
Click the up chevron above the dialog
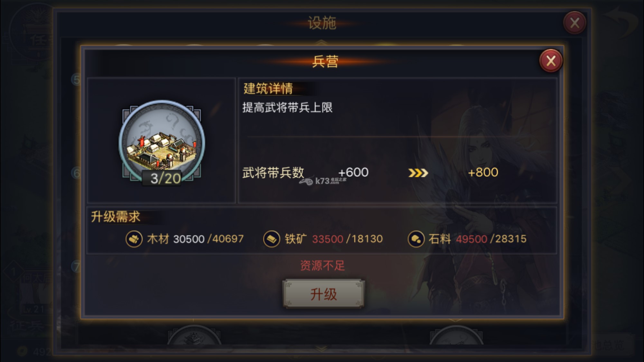pyautogui.click(x=322, y=42)
